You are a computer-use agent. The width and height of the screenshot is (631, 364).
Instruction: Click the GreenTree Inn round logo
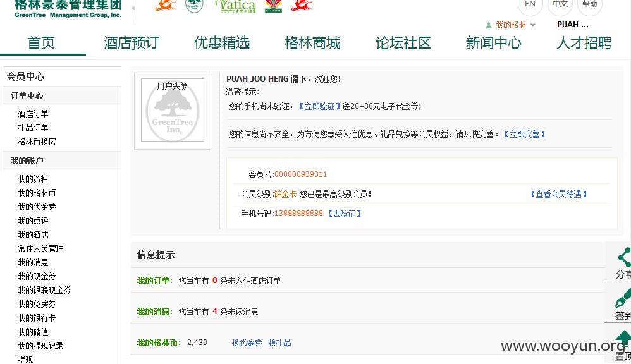click(194, 6)
